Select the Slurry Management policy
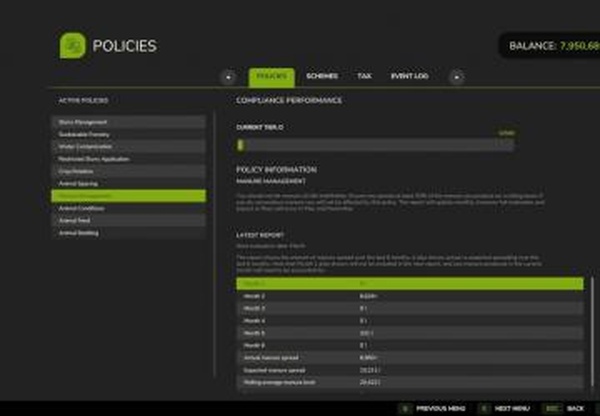600x416 pixels. pos(129,122)
